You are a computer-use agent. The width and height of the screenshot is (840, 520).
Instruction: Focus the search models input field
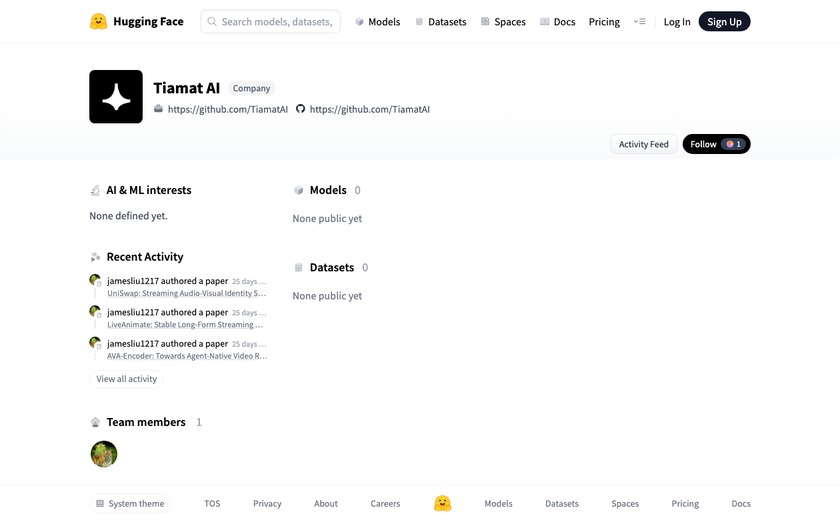click(271, 21)
